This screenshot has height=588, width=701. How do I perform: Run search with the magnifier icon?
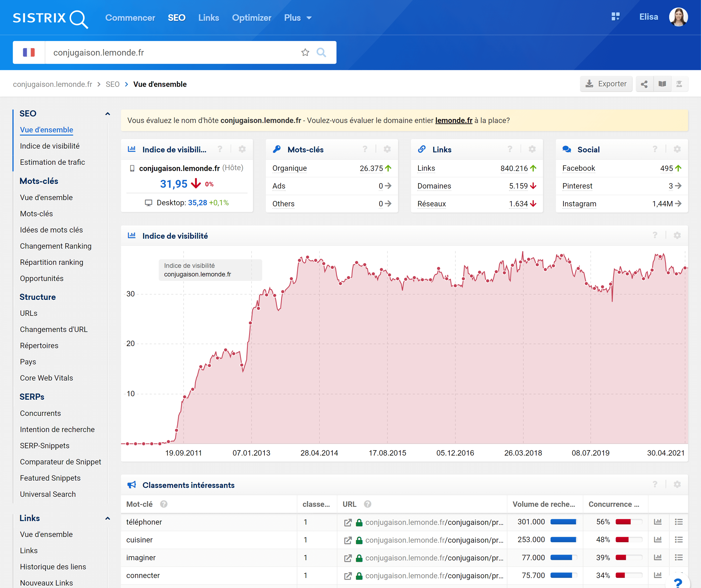[321, 52]
